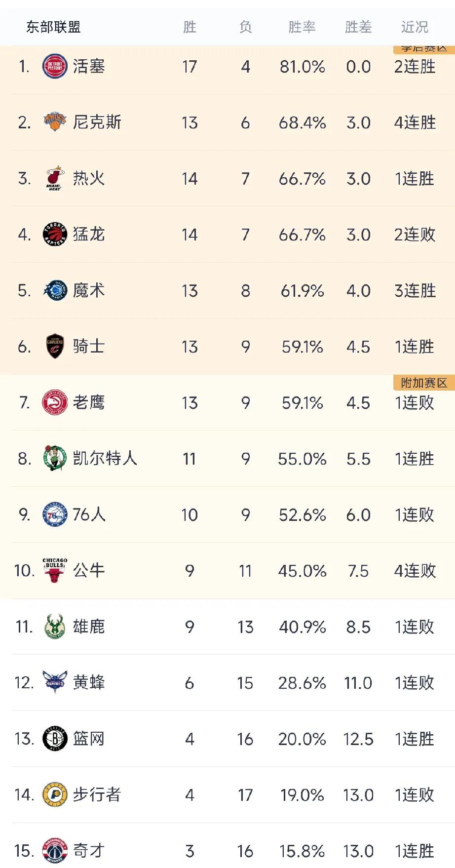This screenshot has height=868, width=455.
Task: Select the Boston Celtics logo
Action: click(x=54, y=458)
